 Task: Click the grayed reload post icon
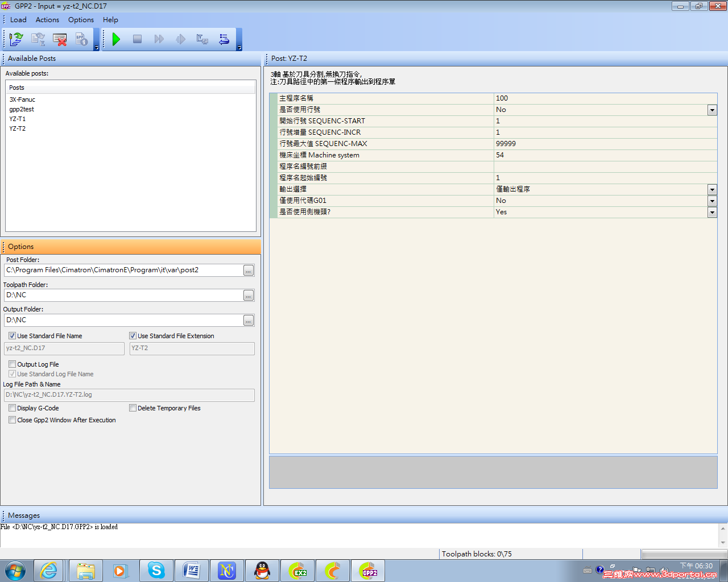point(38,39)
